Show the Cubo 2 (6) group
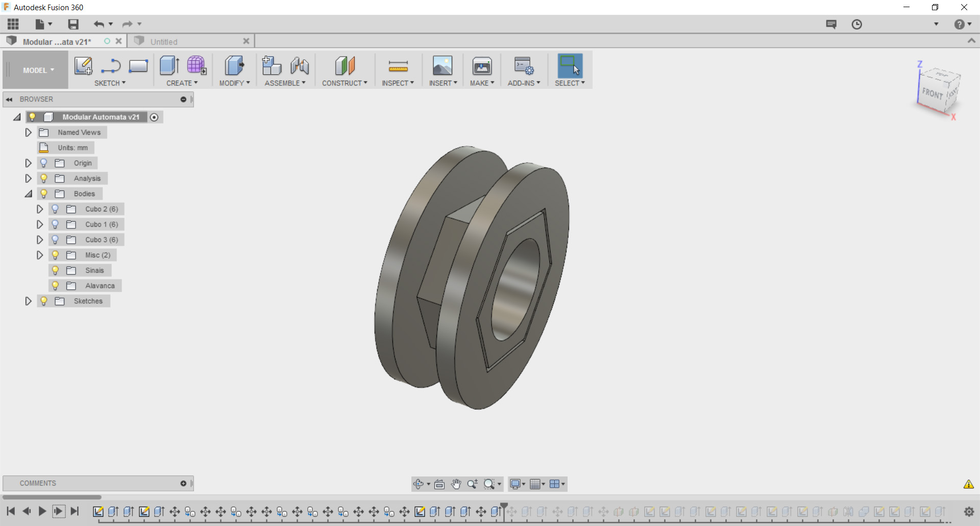980x526 pixels. pyautogui.click(x=56, y=209)
